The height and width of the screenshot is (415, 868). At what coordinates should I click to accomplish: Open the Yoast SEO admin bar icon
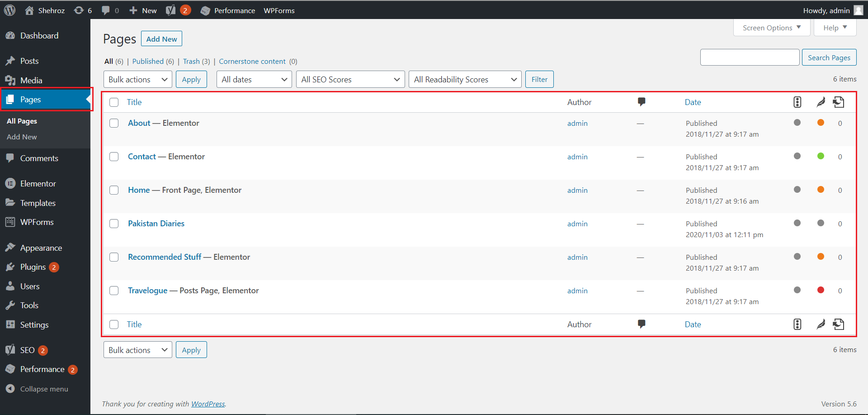(x=171, y=10)
